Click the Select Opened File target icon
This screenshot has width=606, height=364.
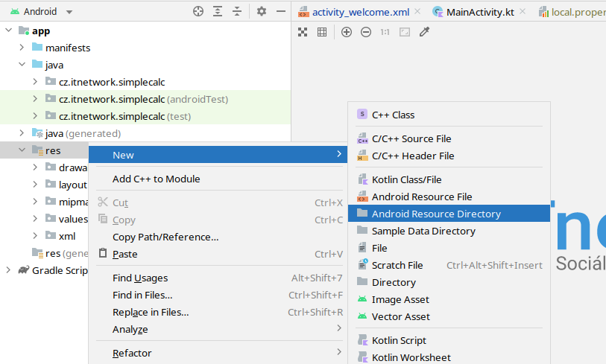point(198,11)
